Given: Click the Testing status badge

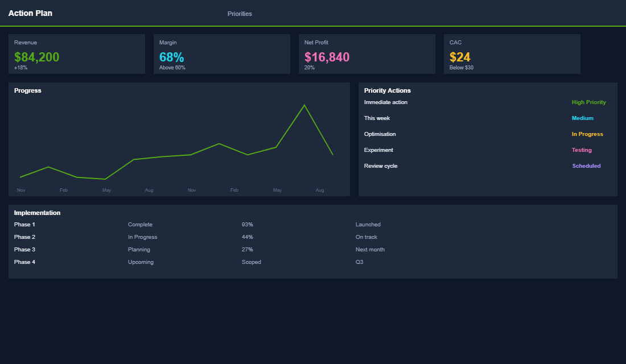Looking at the screenshot, I should tap(582, 150).
